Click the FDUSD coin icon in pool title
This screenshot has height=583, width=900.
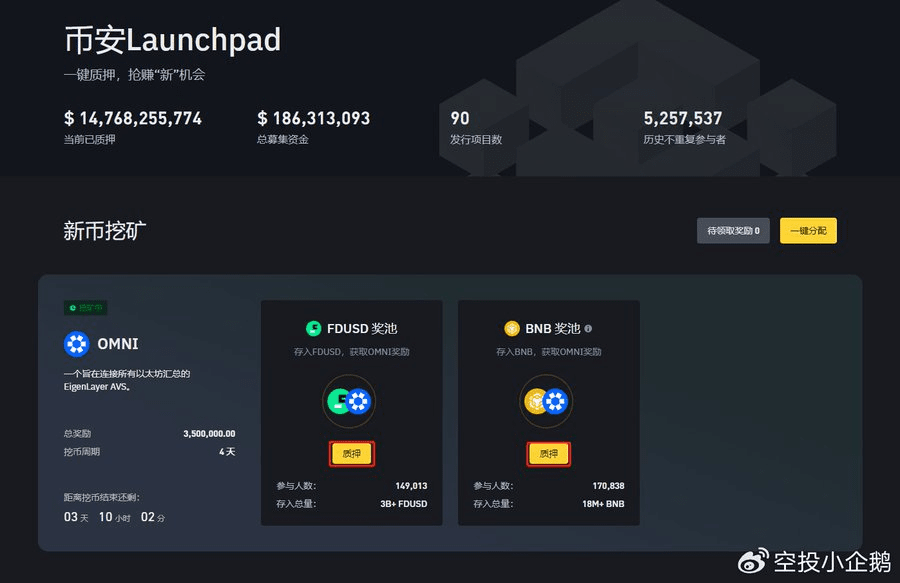click(x=313, y=328)
